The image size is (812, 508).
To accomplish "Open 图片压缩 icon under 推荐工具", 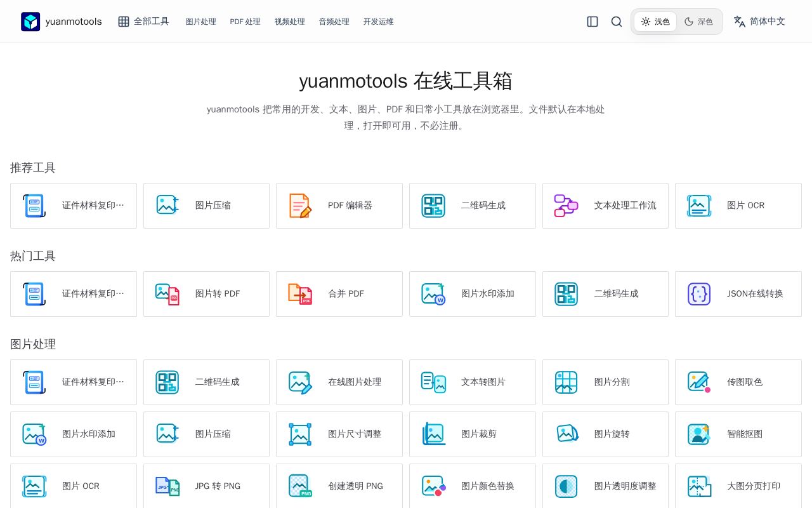I will tap(167, 206).
